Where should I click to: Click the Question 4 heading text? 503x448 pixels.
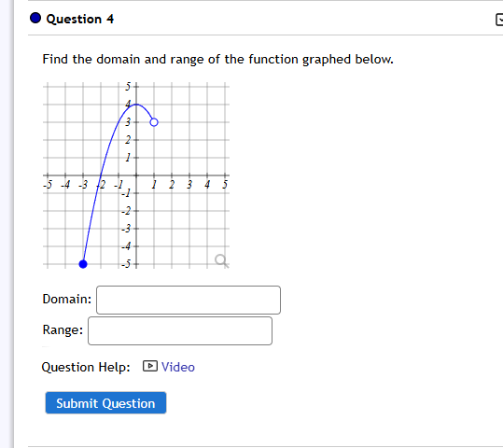pos(80,19)
